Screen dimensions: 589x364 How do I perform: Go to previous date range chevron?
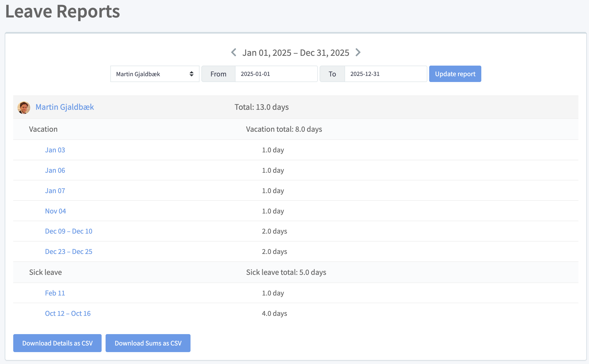click(234, 52)
